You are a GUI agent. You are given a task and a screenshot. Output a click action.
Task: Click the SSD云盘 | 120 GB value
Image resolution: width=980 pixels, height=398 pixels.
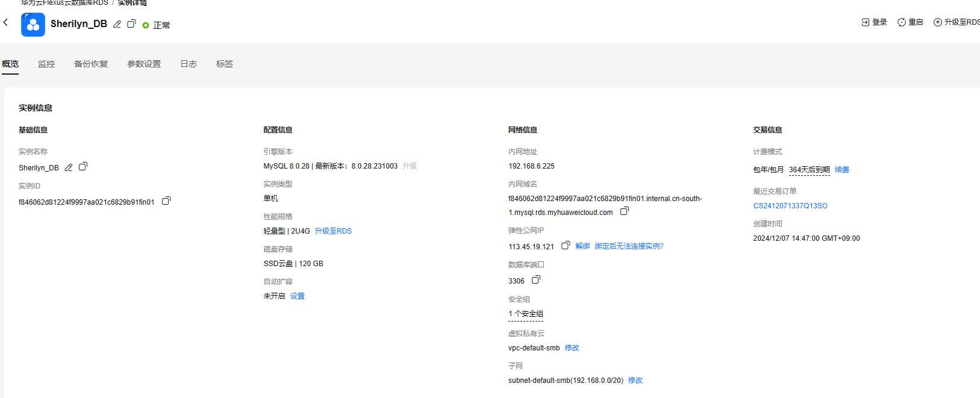point(293,264)
